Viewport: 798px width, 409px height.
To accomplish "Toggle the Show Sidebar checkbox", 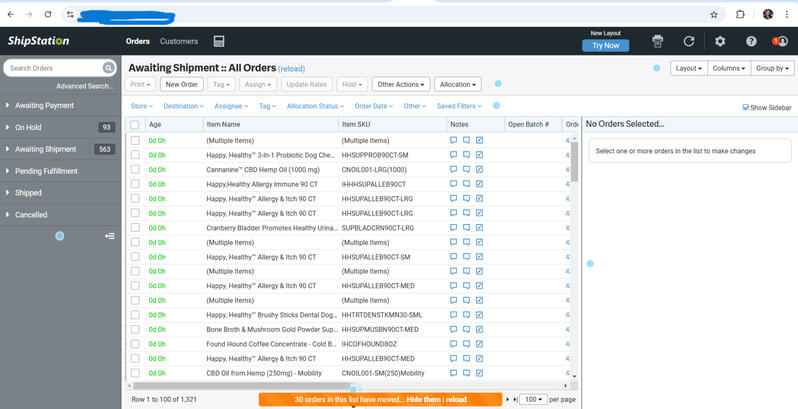I will click(746, 107).
